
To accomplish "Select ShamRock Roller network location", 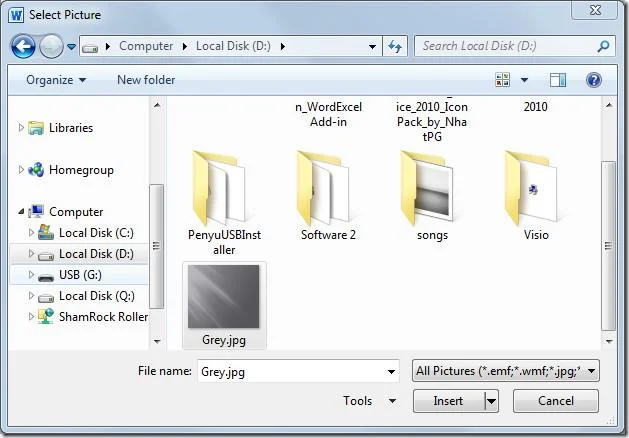I will (x=103, y=316).
